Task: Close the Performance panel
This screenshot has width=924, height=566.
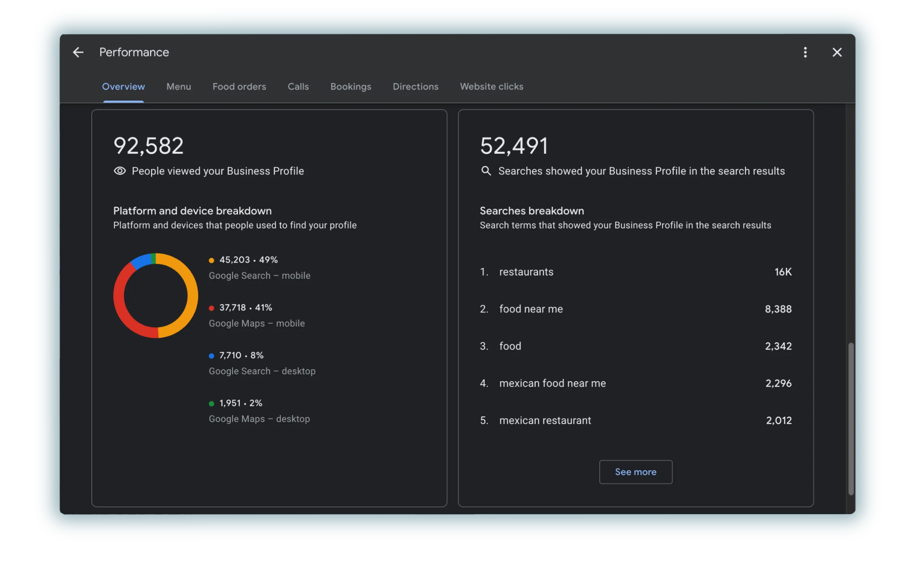Action: [x=837, y=52]
